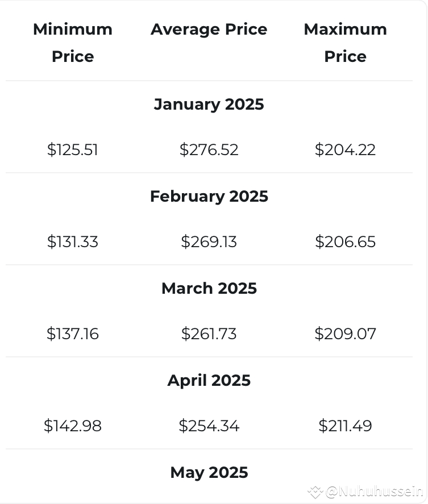The width and height of the screenshot is (428, 504).
Task: Select the March 2025 row heading
Action: [x=209, y=288]
